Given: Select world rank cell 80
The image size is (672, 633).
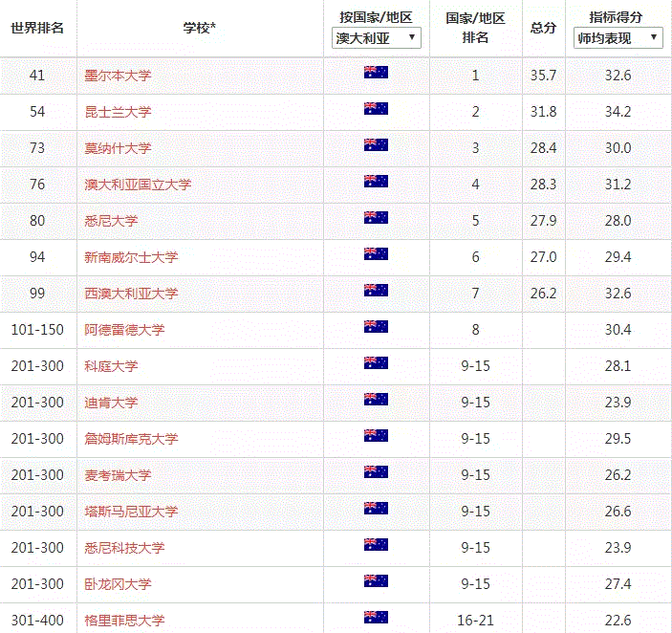Looking at the screenshot, I should tap(37, 221).
